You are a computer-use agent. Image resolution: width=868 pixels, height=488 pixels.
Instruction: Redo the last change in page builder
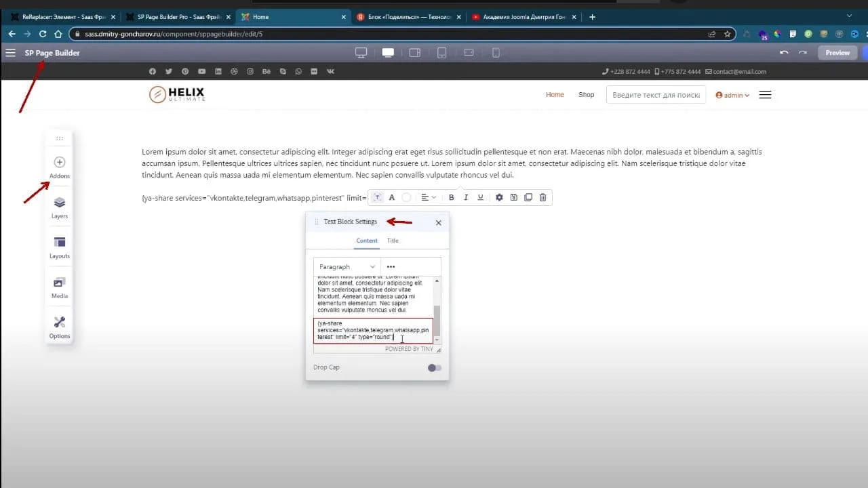(803, 53)
